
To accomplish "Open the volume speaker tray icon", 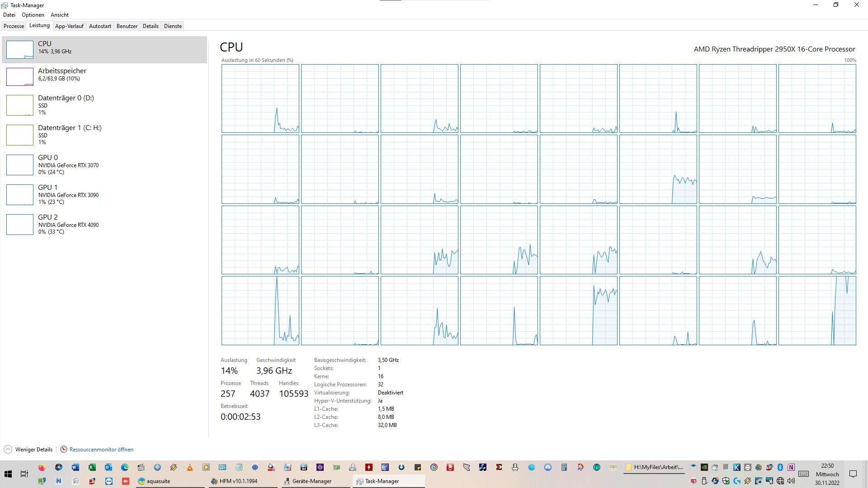I will [791, 481].
